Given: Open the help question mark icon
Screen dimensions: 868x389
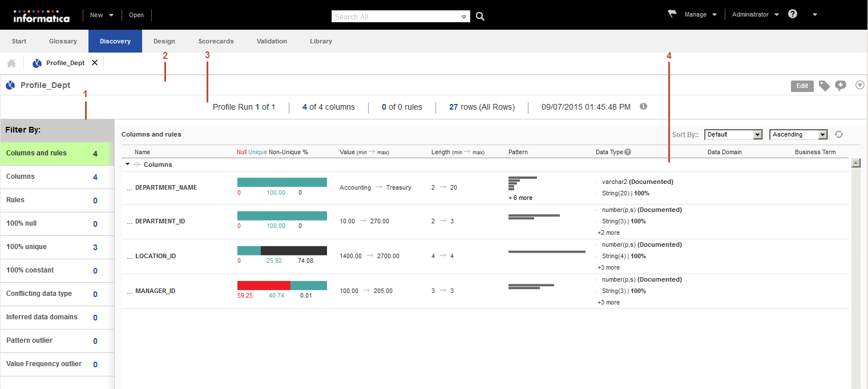Looking at the screenshot, I should coord(793,14).
